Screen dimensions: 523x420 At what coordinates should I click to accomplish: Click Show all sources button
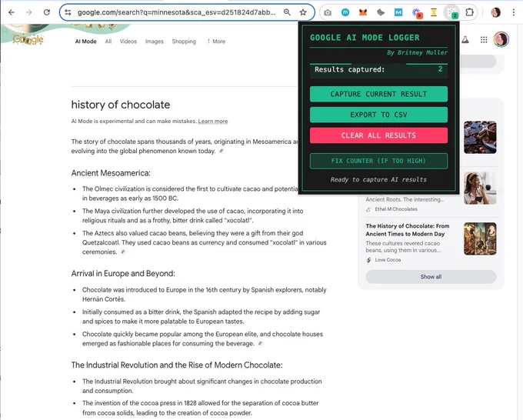(x=431, y=277)
